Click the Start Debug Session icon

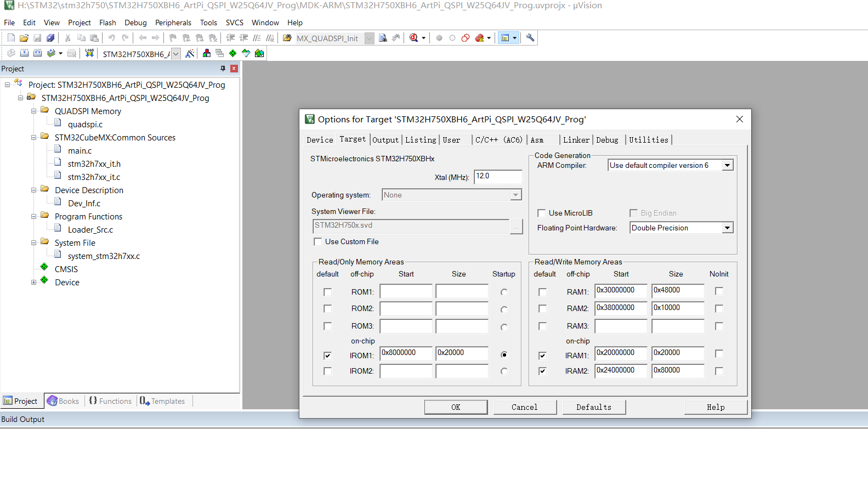(x=414, y=38)
